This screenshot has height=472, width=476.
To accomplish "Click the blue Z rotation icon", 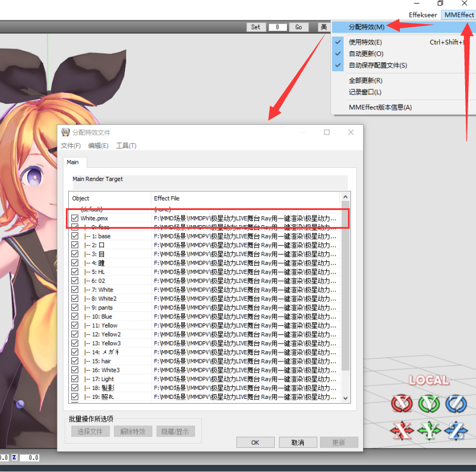I will (x=456, y=404).
